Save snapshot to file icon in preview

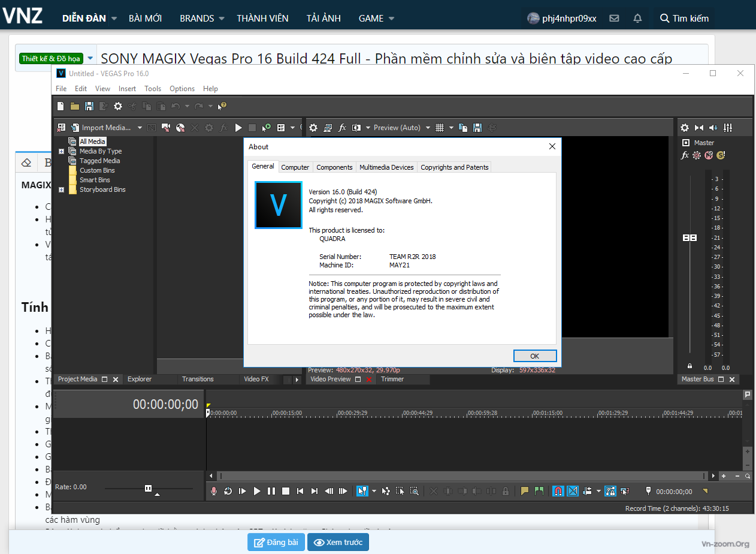coord(477,128)
